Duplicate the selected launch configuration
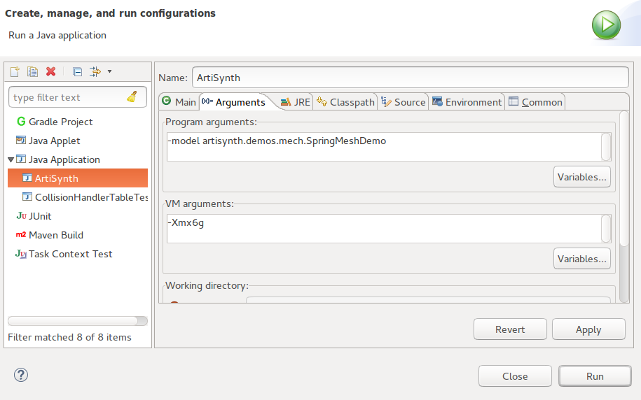Screen dimensions: 641x400 click(32, 72)
